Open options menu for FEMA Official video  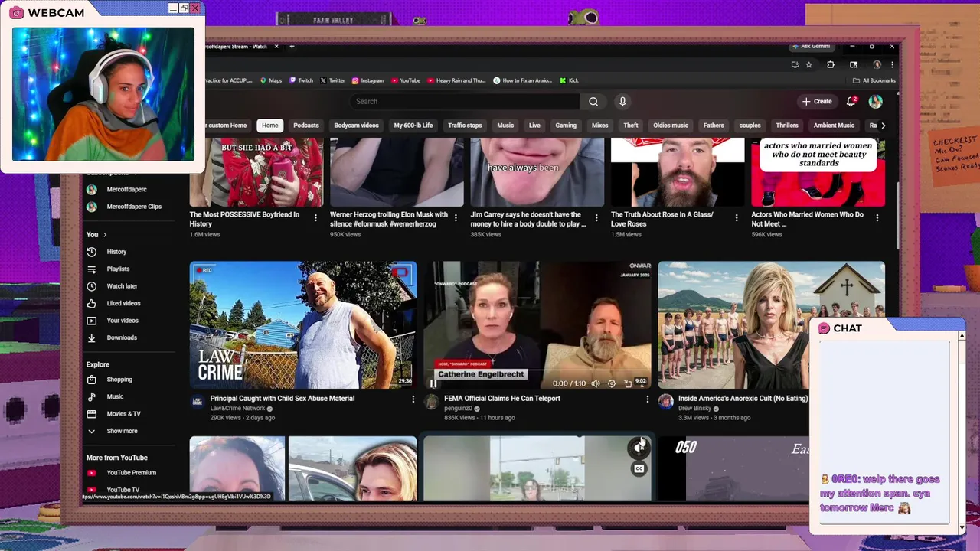[647, 399]
